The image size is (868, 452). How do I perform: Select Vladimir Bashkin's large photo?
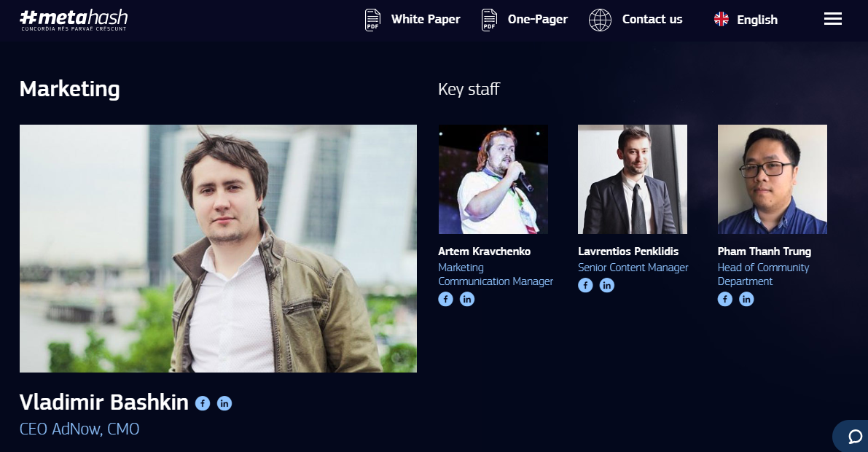(218, 248)
